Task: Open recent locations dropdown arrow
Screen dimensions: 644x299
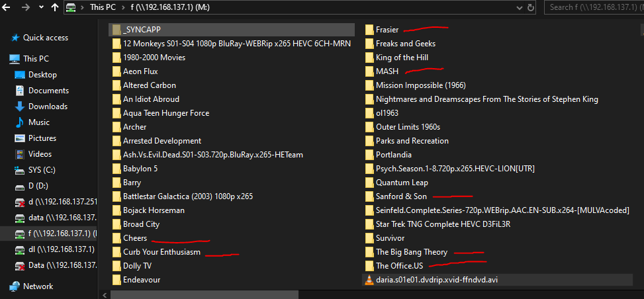Action: pyautogui.click(x=40, y=7)
